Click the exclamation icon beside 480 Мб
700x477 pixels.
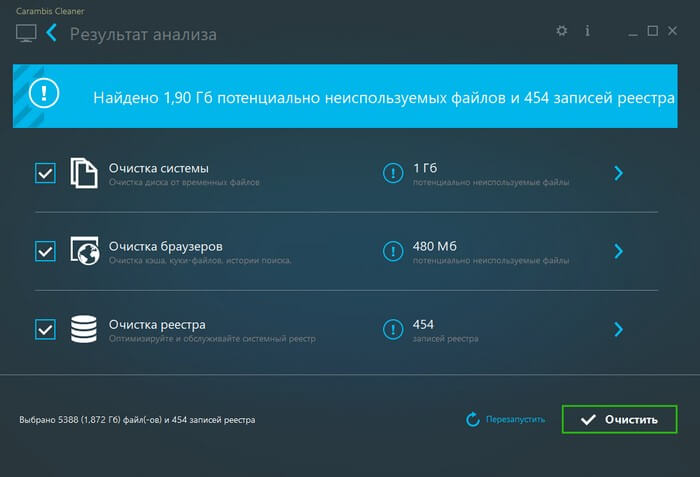[x=393, y=251]
